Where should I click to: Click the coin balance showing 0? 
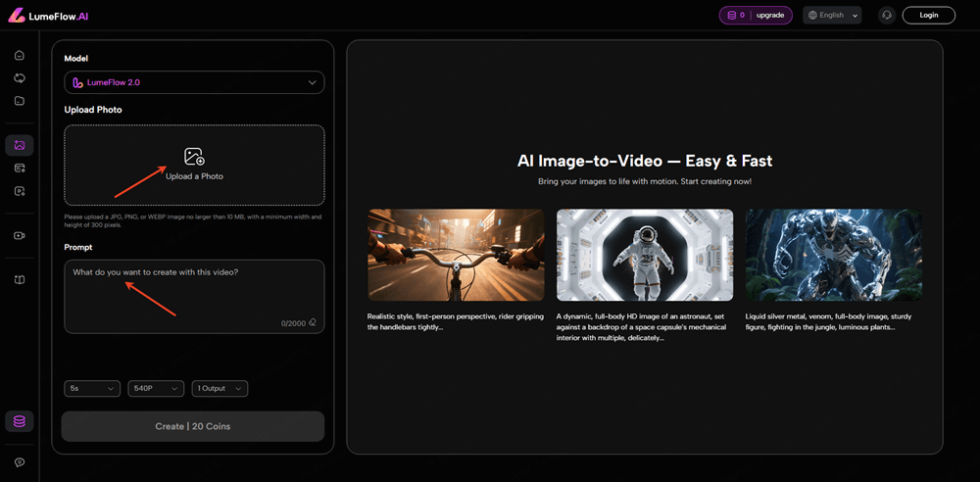coord(736,15)
